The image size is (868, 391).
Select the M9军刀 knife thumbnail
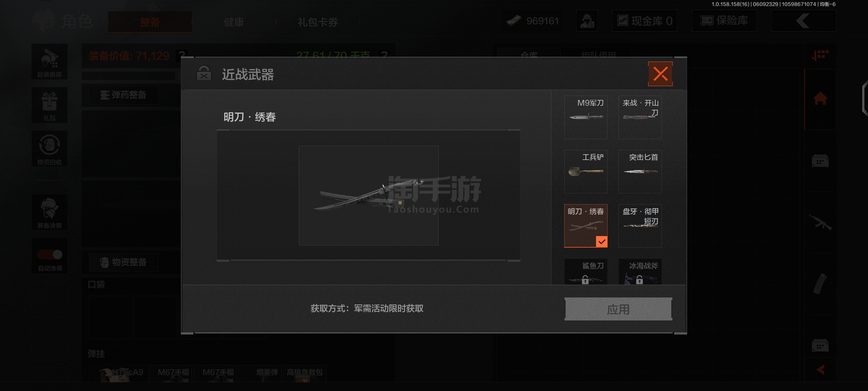[x=586, y=117]
